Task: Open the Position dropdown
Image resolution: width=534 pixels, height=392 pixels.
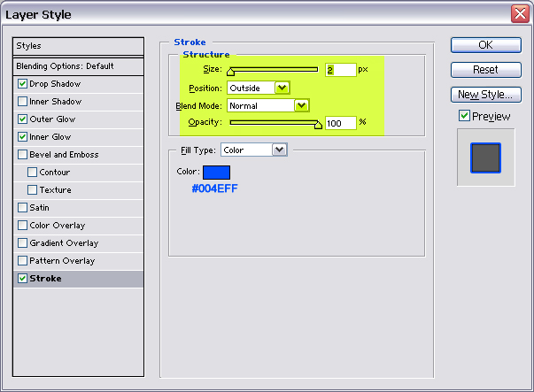Action: pyautogui.click(x=282, y=88)
